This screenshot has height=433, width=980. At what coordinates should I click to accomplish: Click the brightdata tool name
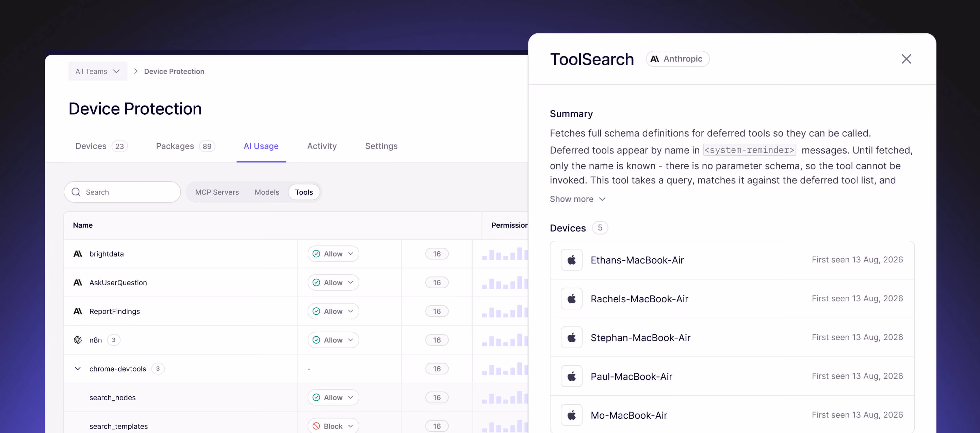(x=107, y=254)
